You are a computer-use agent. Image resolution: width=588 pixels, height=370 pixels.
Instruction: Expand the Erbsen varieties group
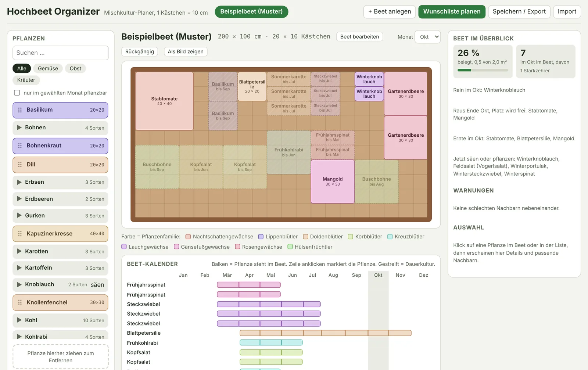click(x=19, y=182)
